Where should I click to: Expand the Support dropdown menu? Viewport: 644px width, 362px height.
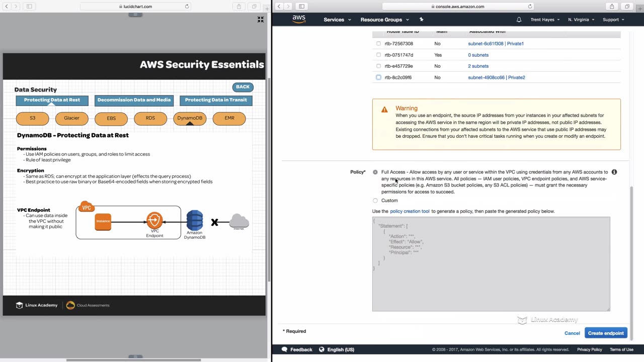[x=613, y=20]
